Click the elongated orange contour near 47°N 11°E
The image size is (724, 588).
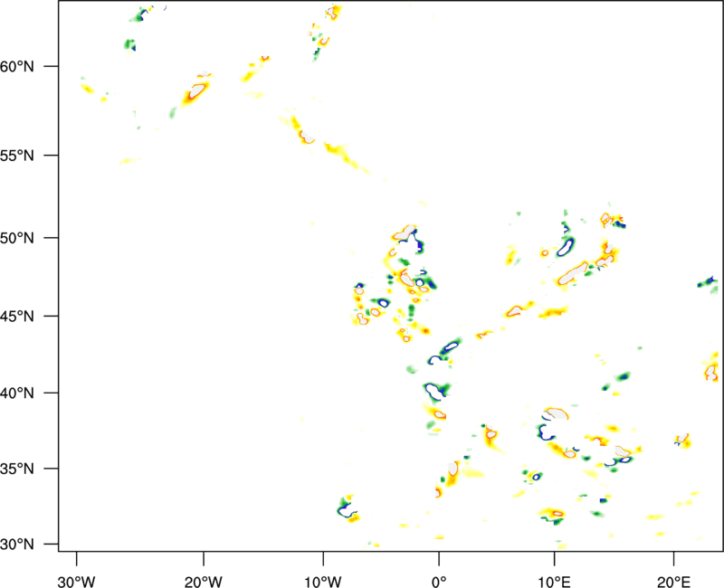coord(572,274)
